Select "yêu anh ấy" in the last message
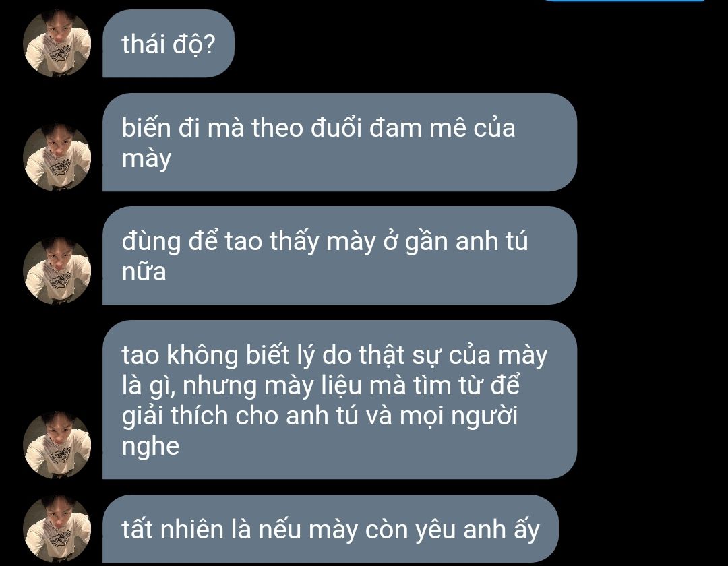 [x=477, y=530]
